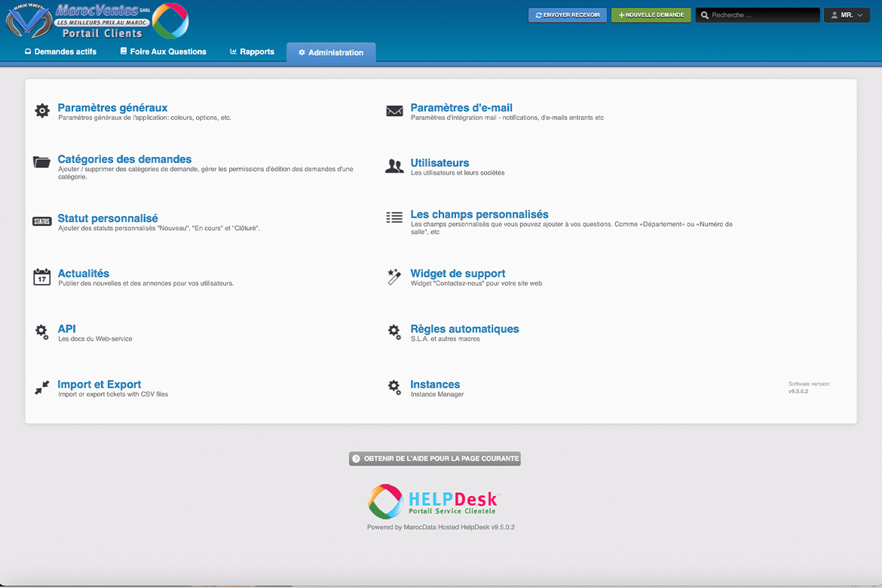Click the magic wand Widget de support icon
This screenshot has width=882, height=588.
pos(394,277)
